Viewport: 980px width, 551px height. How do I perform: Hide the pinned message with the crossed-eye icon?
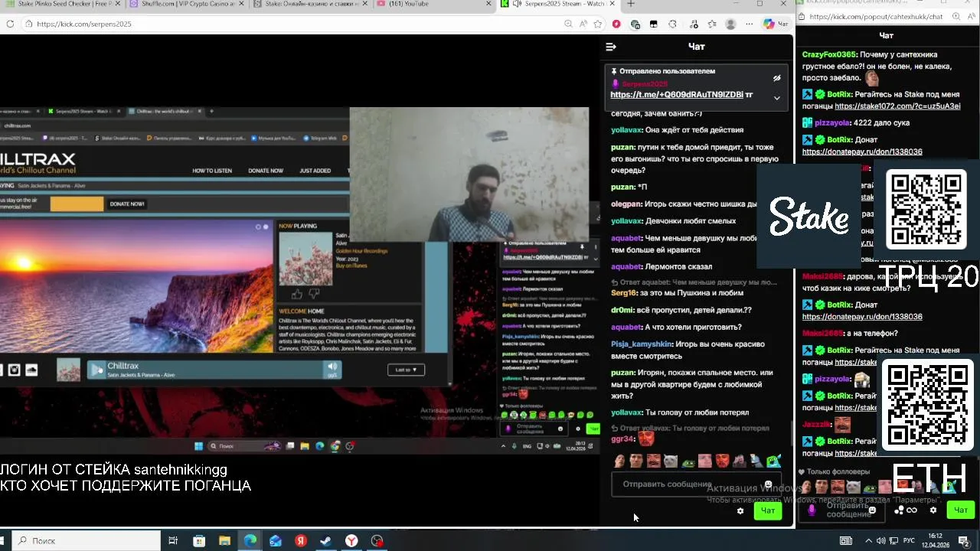pos(776,78)
